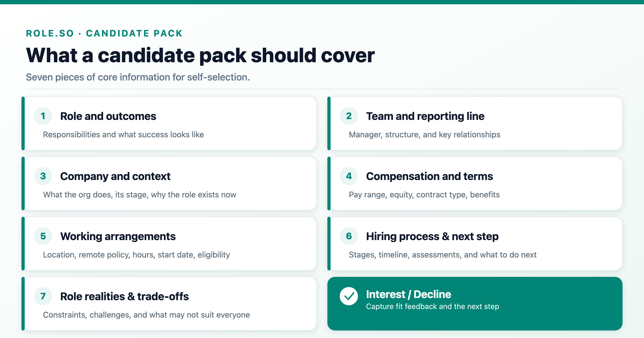Select the Working arrangements heading
644x338 pixels.
pyautogui.click(x=118, y=236)
